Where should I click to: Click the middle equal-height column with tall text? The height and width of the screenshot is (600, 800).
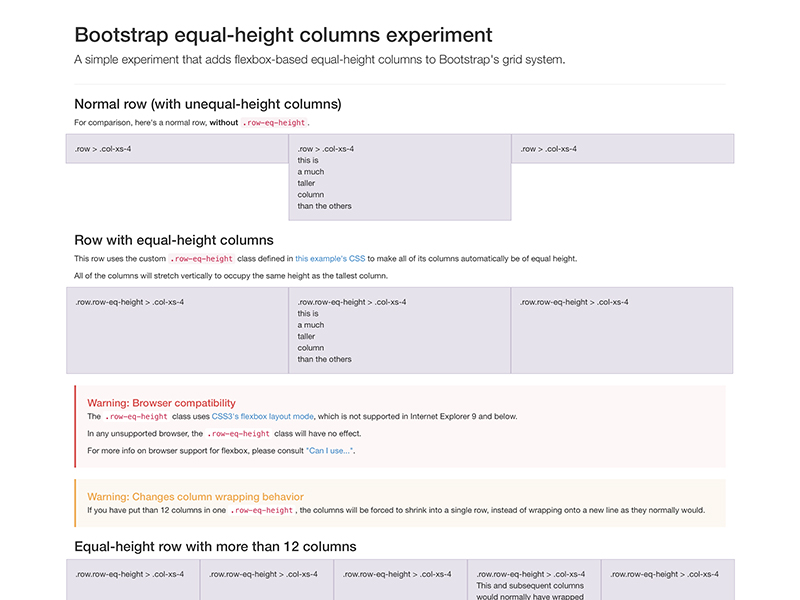click(400, 330)
